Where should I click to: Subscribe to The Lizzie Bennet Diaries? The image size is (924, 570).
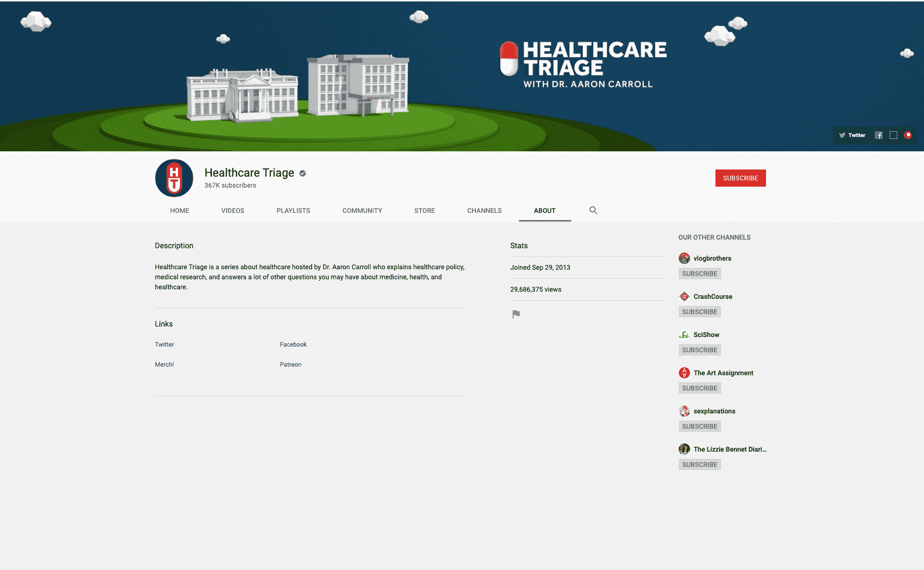click(x=700, y=464)
